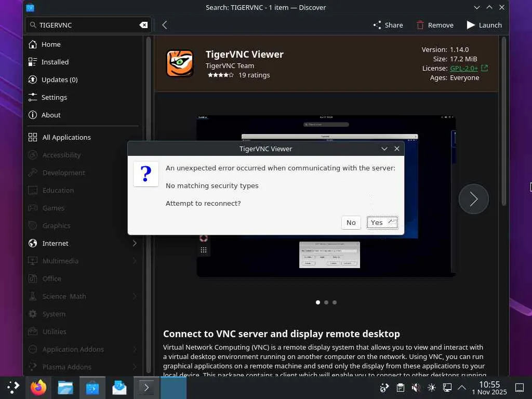
Task: Select Application Addons category
Action: coord(83,349)
